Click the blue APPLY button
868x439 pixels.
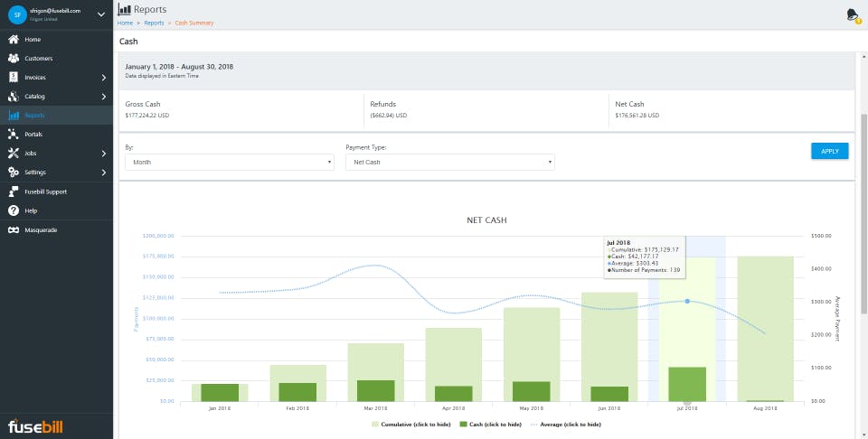[x=830, y=151]
